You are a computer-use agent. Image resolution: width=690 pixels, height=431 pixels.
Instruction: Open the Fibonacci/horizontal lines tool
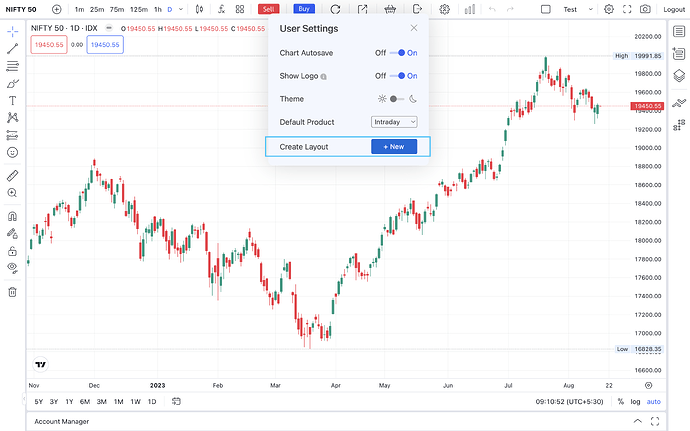12,66
